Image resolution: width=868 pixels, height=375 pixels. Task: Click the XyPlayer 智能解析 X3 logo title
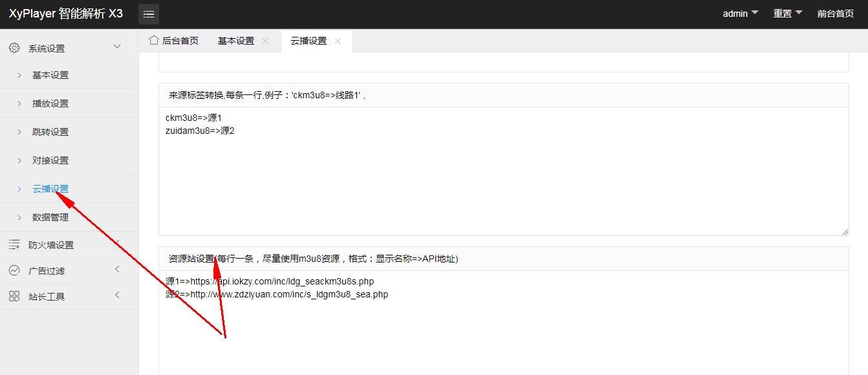coord(66,14)
